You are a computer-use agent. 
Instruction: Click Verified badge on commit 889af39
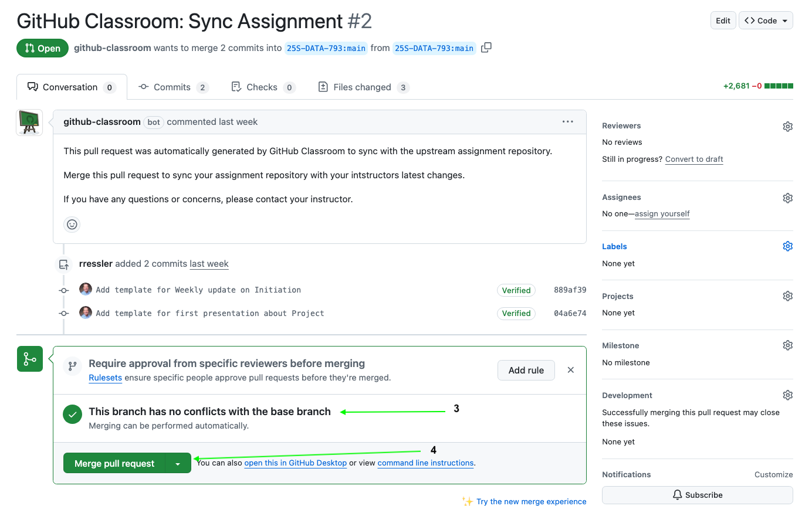[516, 290]
